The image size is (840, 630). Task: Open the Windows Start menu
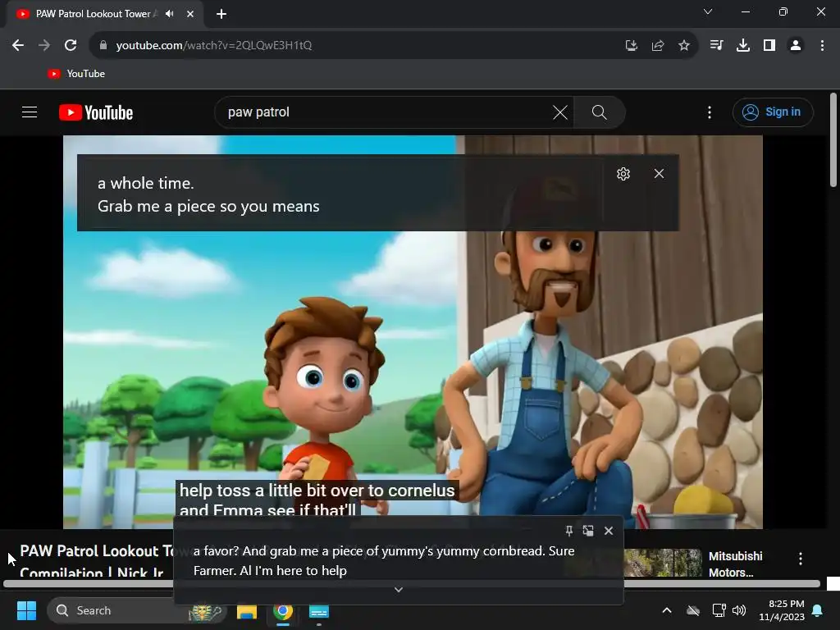(x=26, y=610)
